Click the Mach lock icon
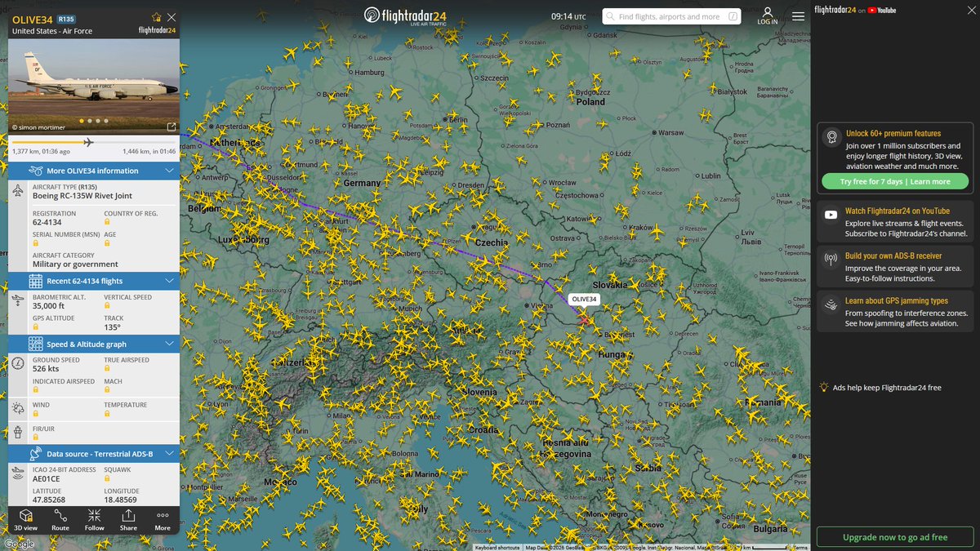 click(107, 390)
